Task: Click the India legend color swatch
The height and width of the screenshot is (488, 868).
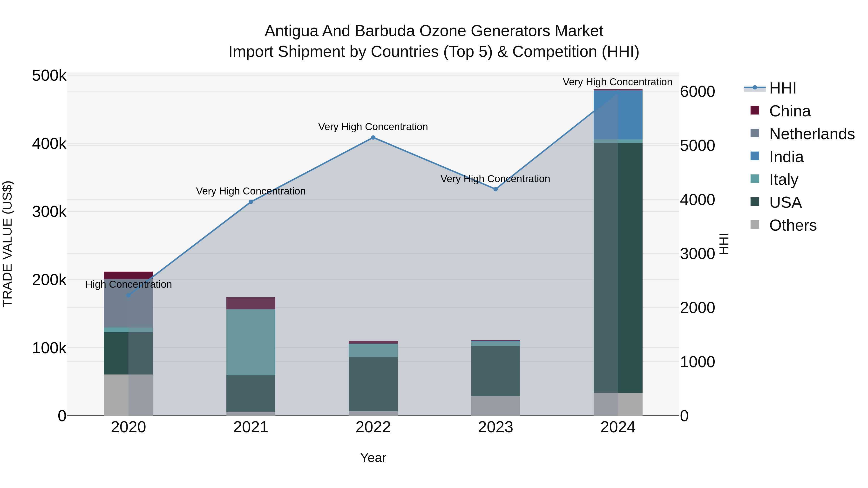Action: 755,156
